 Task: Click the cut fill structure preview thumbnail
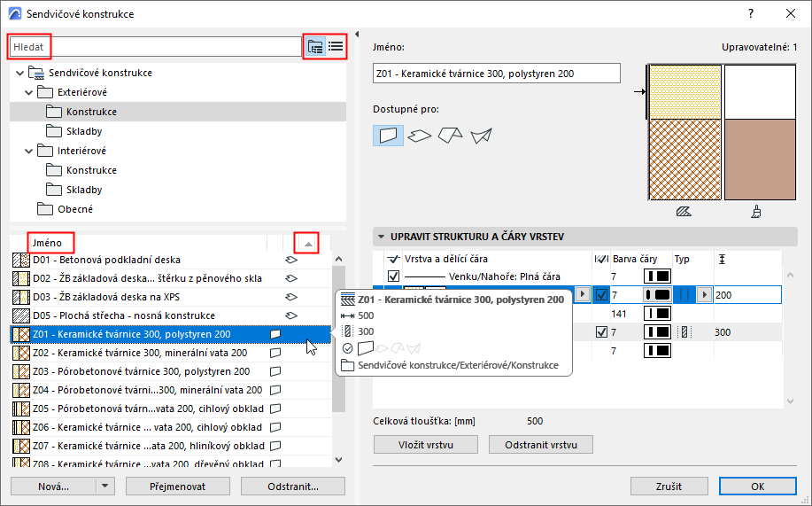coord(685,132)
